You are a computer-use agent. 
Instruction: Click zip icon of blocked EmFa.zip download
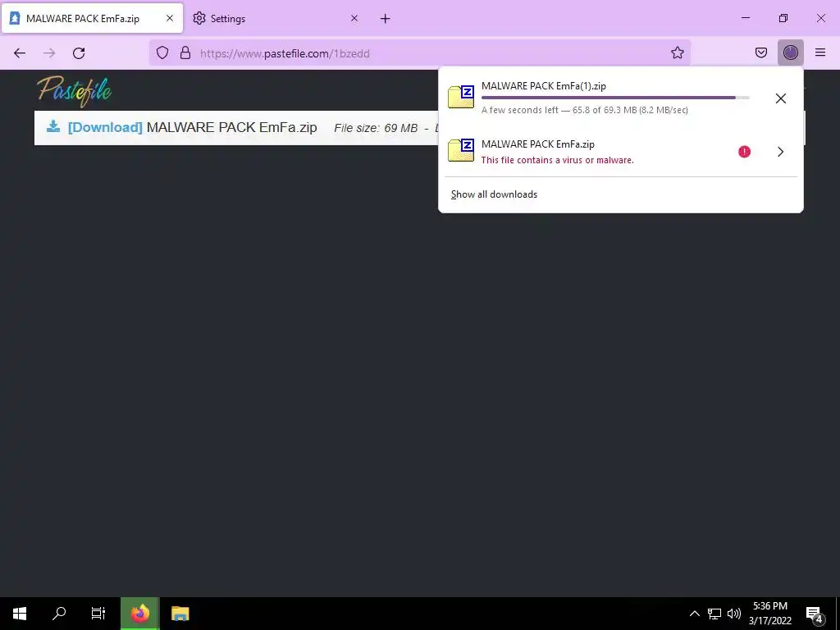(x=461, y=150)
